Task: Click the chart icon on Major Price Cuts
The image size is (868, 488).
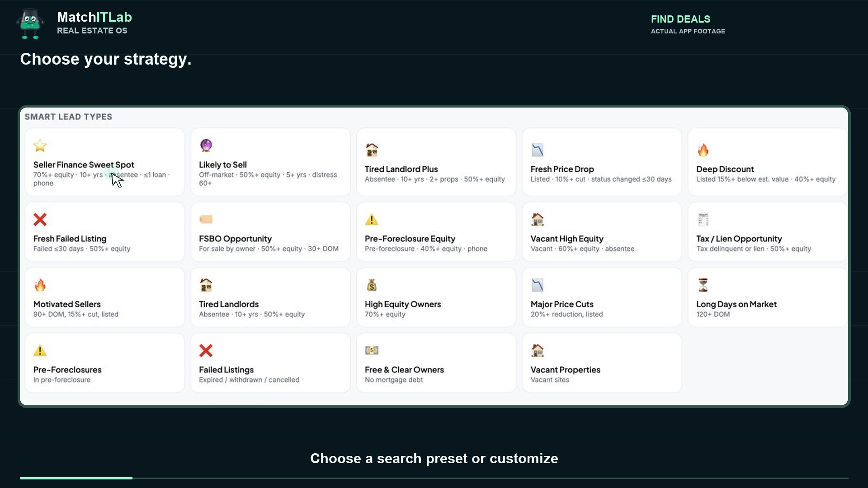Action: [x=538, y=285]
